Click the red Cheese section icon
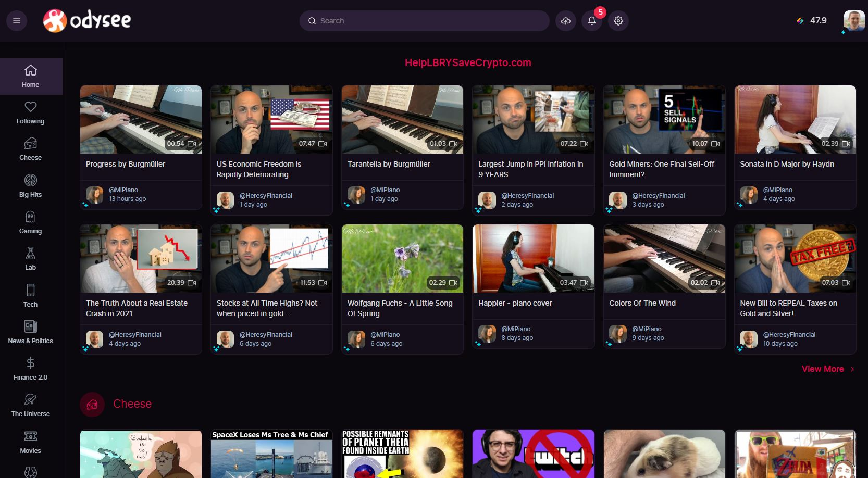The image size is (868, 478). (x=92, y=405)
